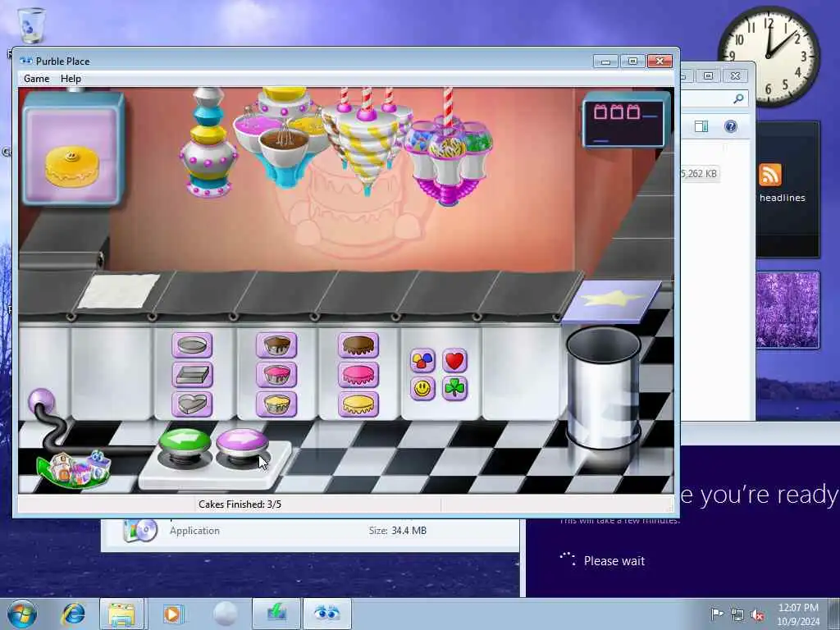
Task: Add the red heart decoration
Action: (454, 361)
